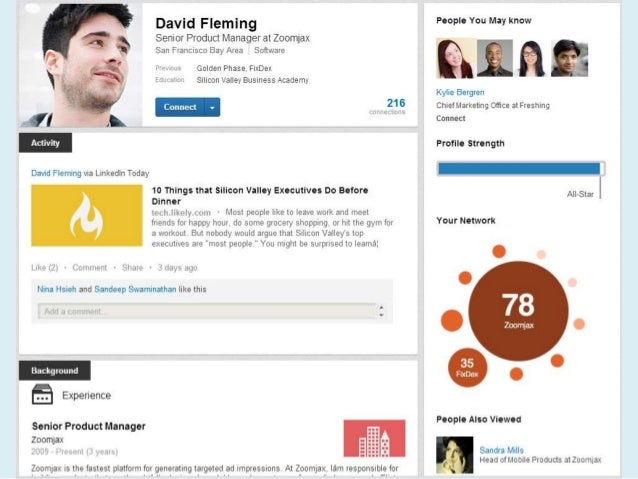The height and width of the screenshot is (479, 638).
Task: Open Zoomjax company under experience
Action: coord(47,440)
